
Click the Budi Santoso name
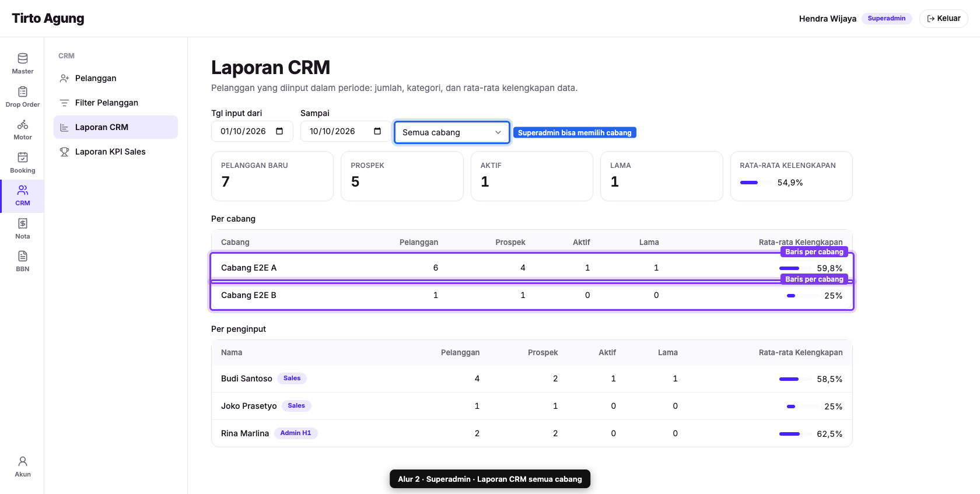tap(247, 379)
